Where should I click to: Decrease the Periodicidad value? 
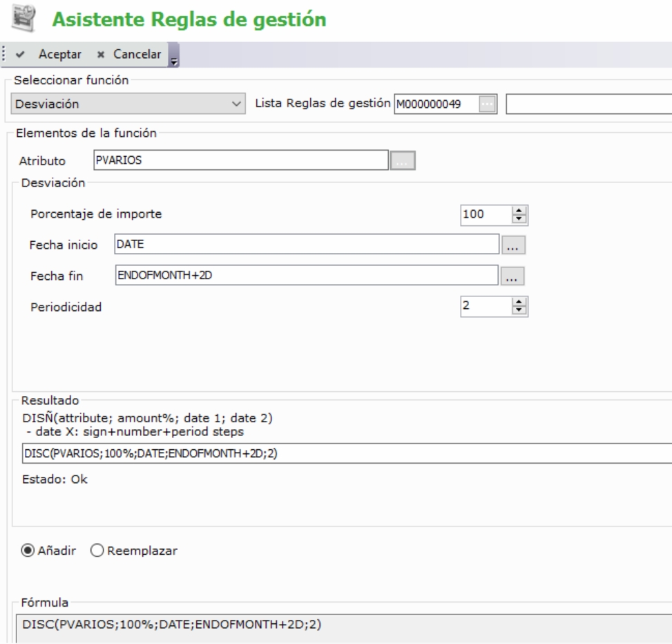click(x=518, y=310)
